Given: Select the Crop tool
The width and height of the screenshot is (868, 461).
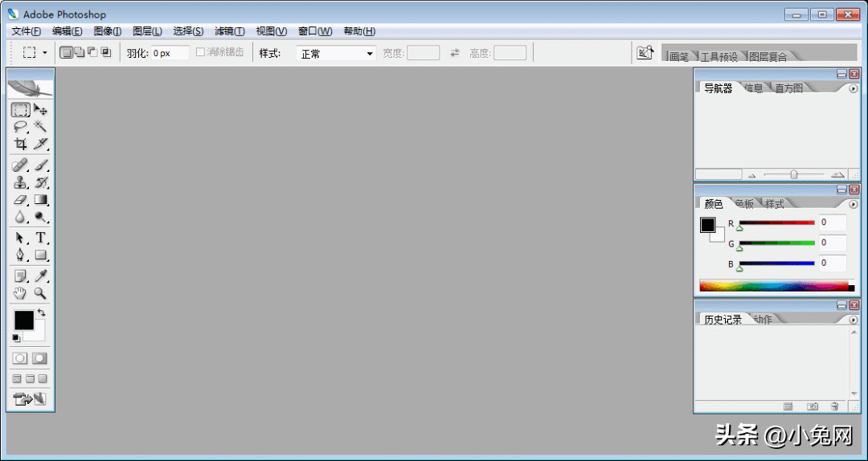Looking at the screenshot, I should coord(20,144).
